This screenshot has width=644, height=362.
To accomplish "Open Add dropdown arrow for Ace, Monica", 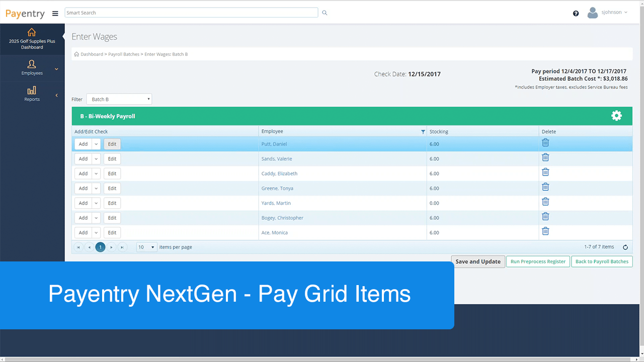I will pos(97,233).
